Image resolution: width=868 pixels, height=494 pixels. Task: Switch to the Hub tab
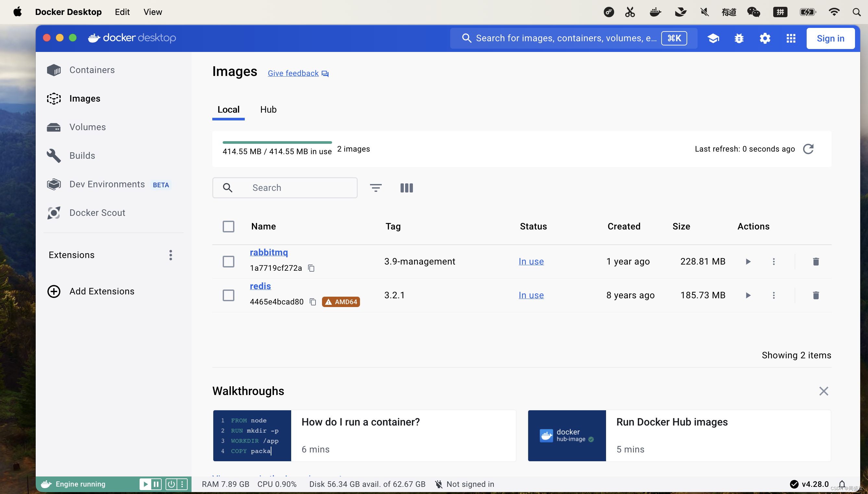pyautogui.click(x=268, y=109)
